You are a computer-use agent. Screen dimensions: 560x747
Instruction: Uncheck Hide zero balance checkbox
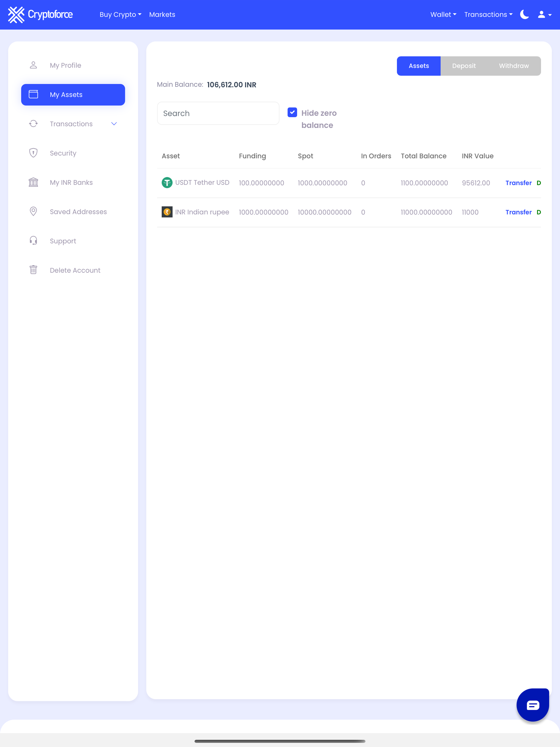click(x=292, y=112)
